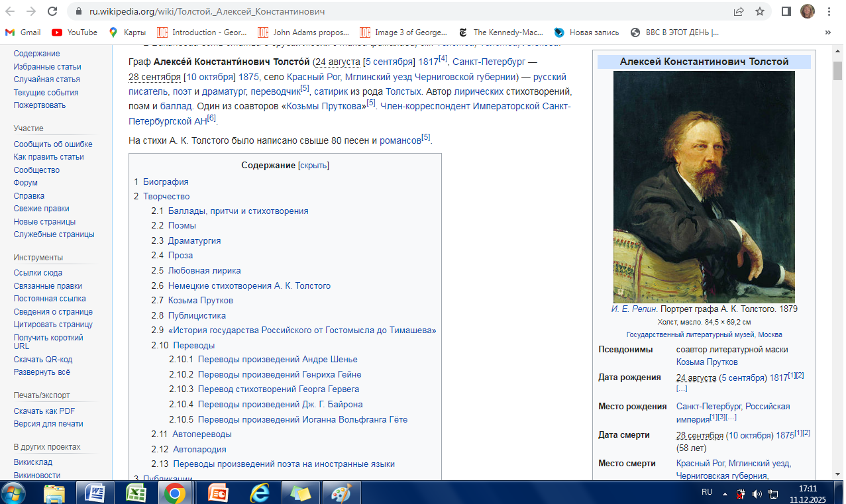Open the orange presentation app taskbar icon
This screenshot has height=504, width=846.
[218, 493]
